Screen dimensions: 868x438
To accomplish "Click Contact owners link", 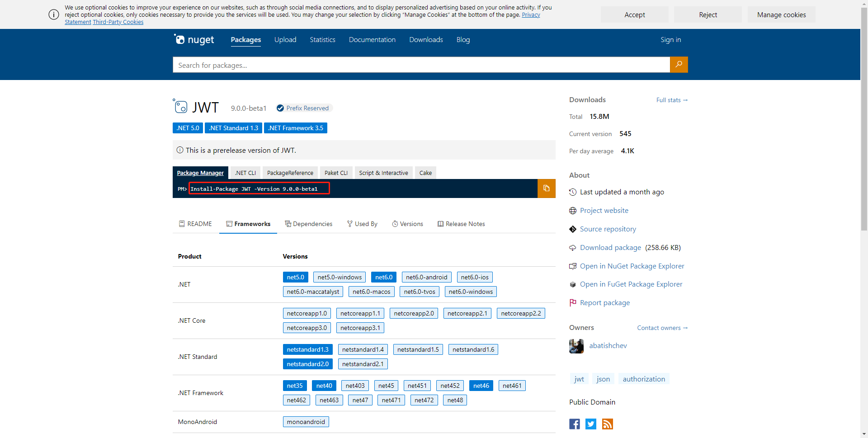I will tap(662, 328).
